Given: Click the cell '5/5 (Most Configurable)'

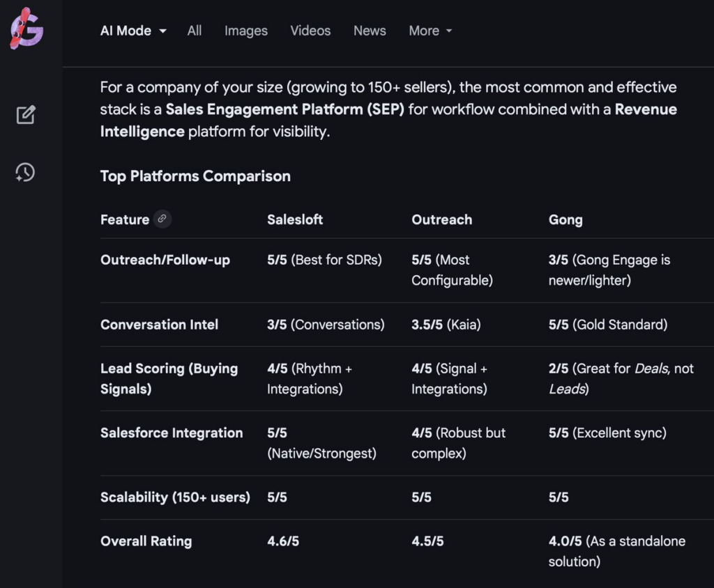Looking at the screenshot, I should pos(452,270).
